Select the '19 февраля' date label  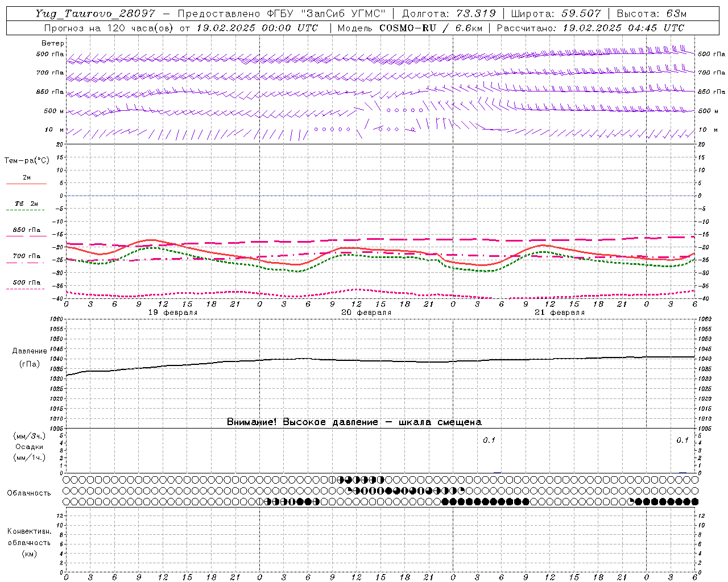pyautogui.click(x=173, y=313)
